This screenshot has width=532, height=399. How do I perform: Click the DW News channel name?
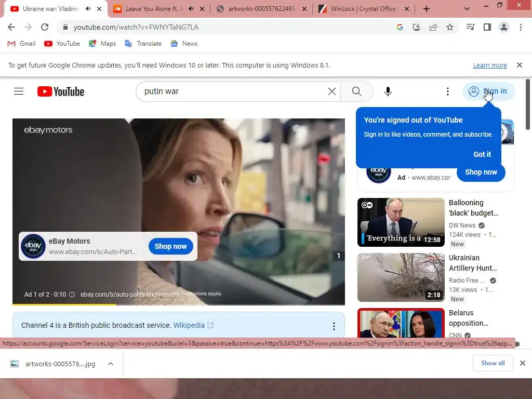pyautogui.click(x=462, y=225)
